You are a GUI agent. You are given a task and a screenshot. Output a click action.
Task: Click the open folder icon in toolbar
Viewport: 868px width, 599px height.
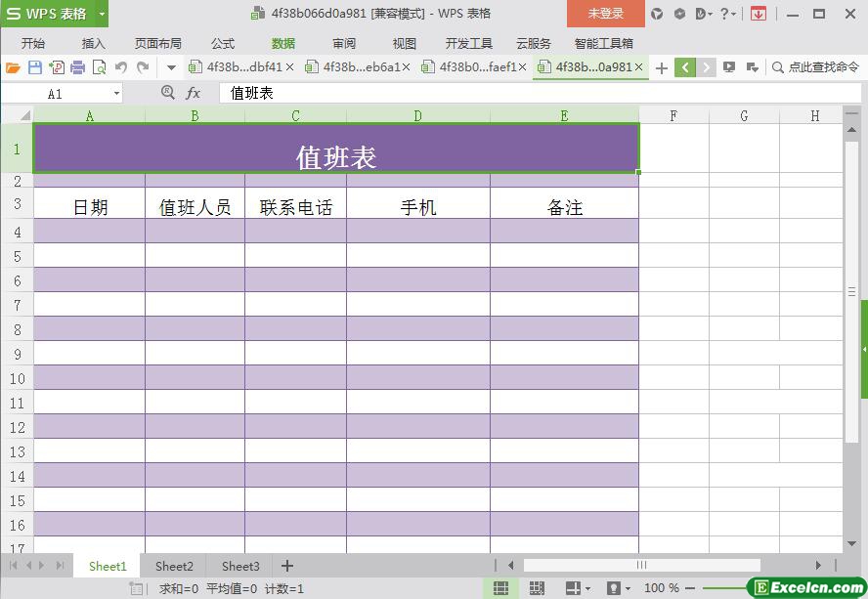[13, 67]
